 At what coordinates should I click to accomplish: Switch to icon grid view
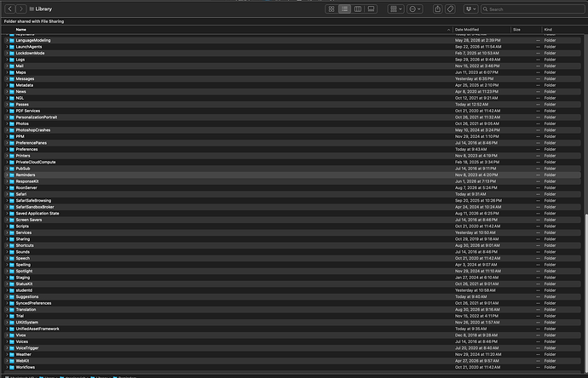click(331, 9)
